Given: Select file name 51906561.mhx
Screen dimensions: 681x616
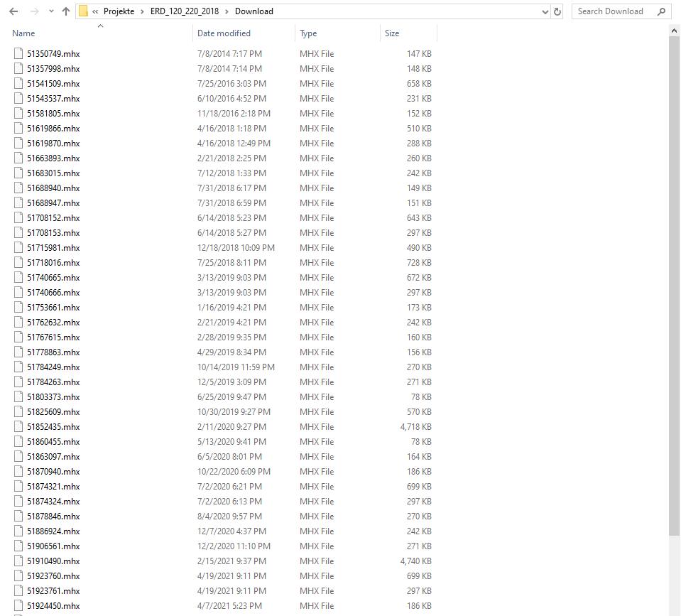Looking at the screenshot, I should [x=53, y=546].
